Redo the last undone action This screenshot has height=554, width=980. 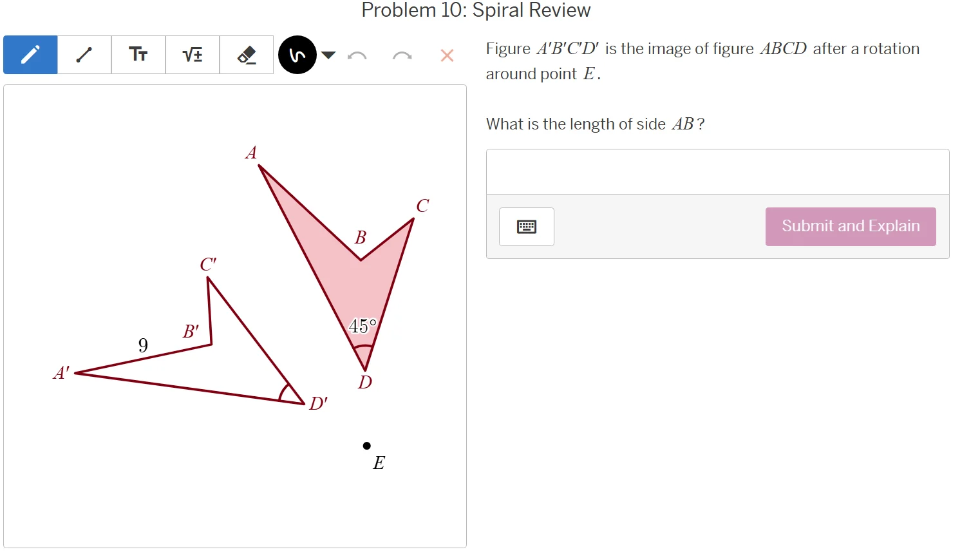pyautogui.click(x=402, y=56)
